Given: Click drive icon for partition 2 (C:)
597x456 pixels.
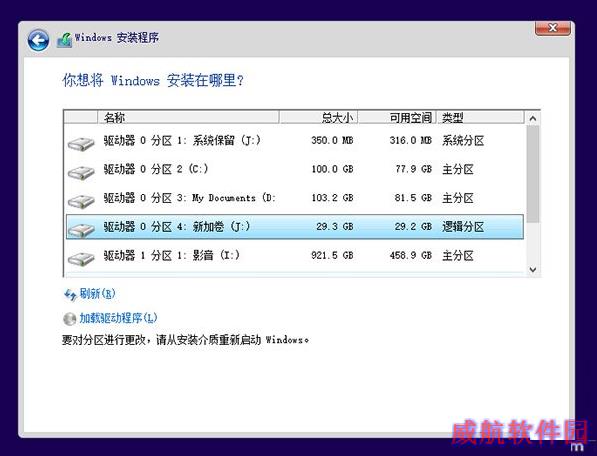Looking at the screenshot, I should (x=81, y=172).
